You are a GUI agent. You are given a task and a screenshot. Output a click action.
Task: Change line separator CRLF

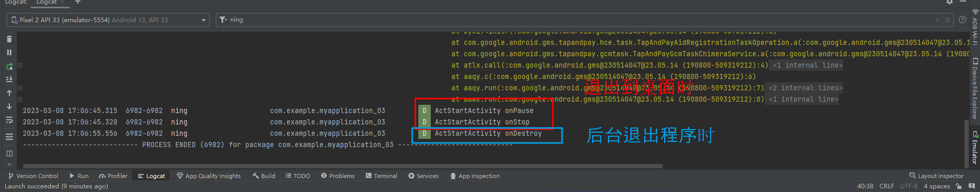click(887, 186)
